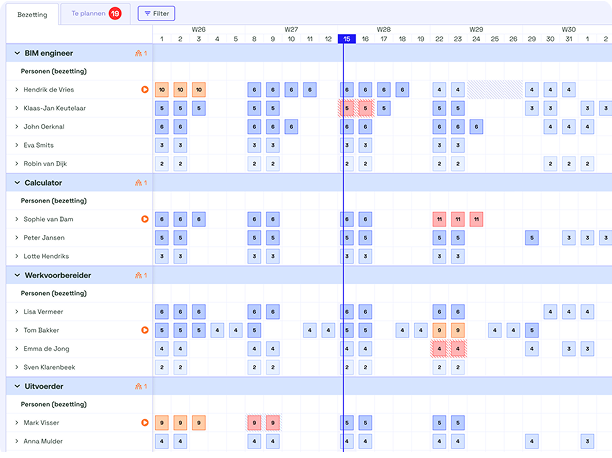The image size is (612, 458).
Task: Expand Tom Bakker row
Action: click(16, 330)
